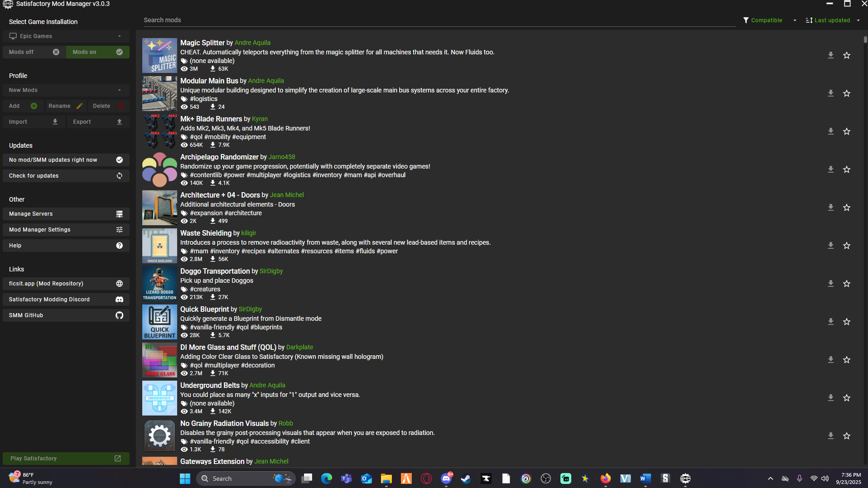Delete the current profile
This screenshot has width=868, height=488.
[x=109, y=106]
